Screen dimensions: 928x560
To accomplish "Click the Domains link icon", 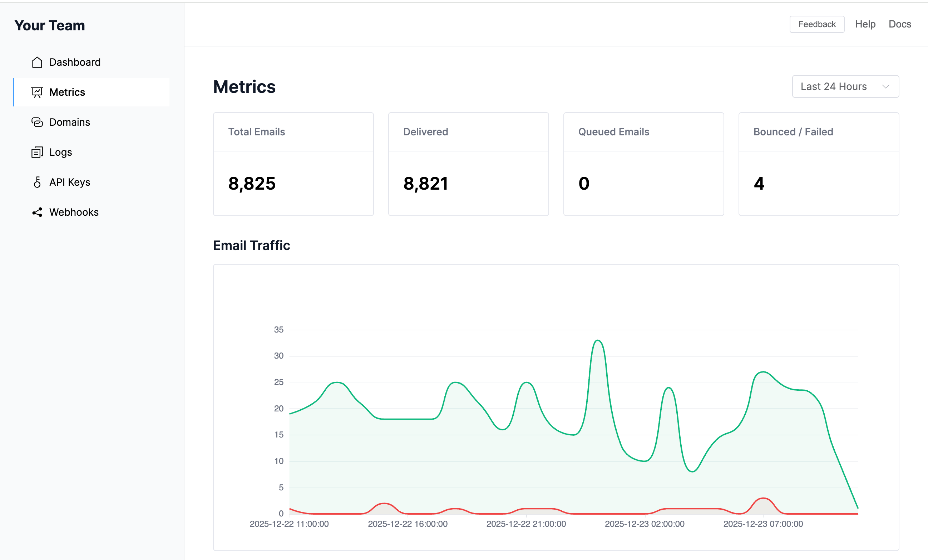I will [37, 122].
